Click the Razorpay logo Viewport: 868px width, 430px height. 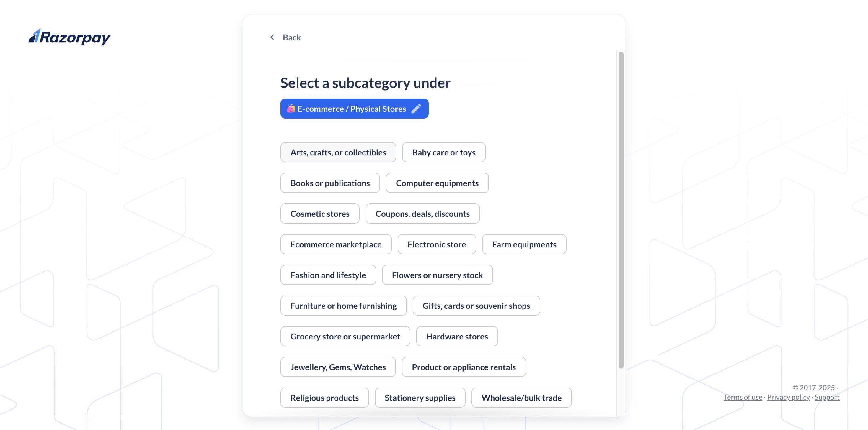point(69,37)
